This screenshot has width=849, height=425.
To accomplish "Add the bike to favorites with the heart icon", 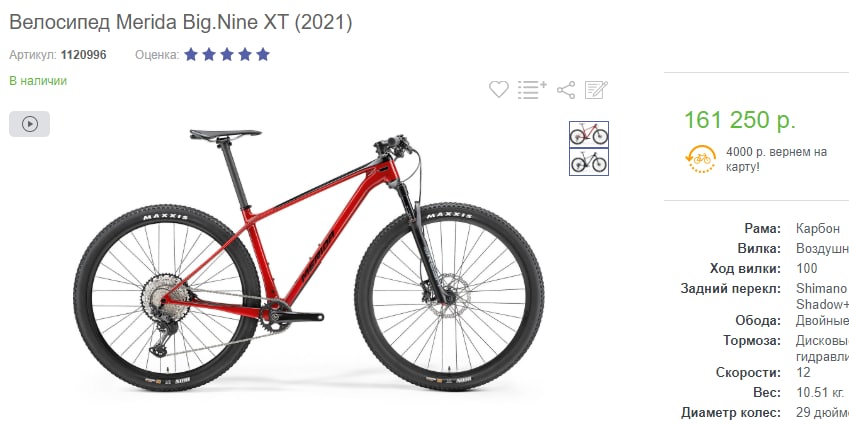I will point(499,89).
